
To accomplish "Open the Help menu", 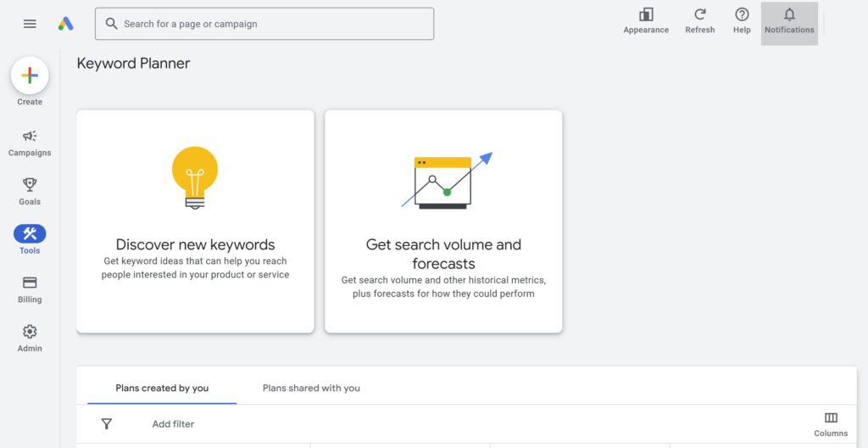I will pos(742,22).
